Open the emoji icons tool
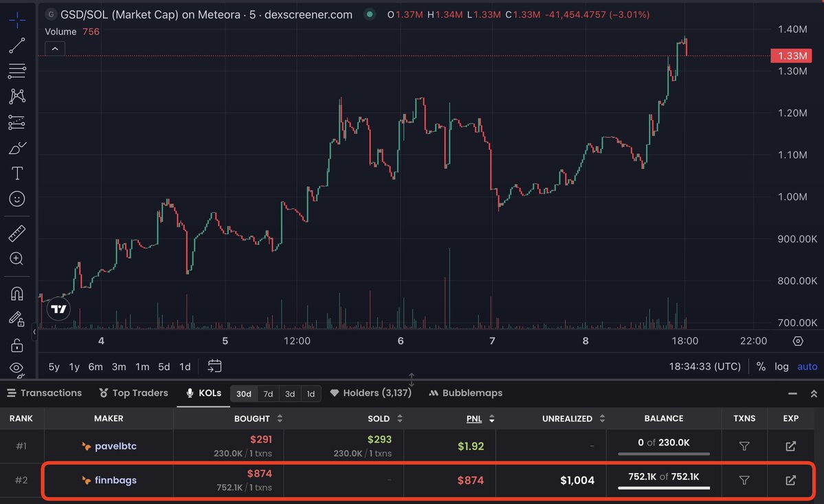Screen dimensions: 824x504 16,199
